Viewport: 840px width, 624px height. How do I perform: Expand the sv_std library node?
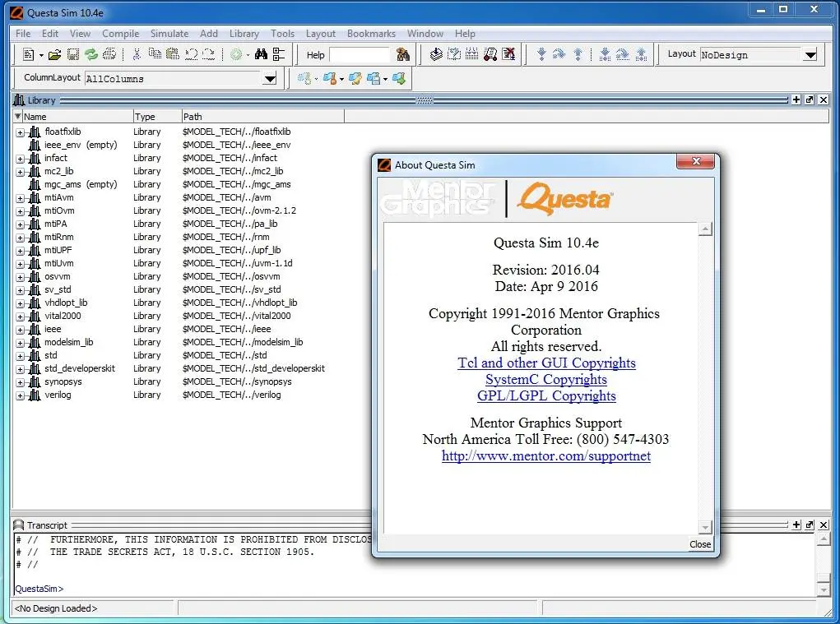(20, 290)
